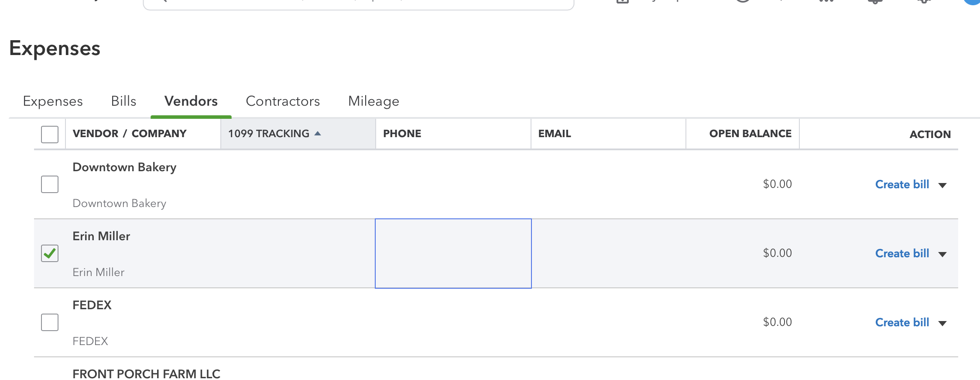This screenshot has width=980, height=380.
Task: Click the export icon in the top toolbar
Action: coord(623,2)
